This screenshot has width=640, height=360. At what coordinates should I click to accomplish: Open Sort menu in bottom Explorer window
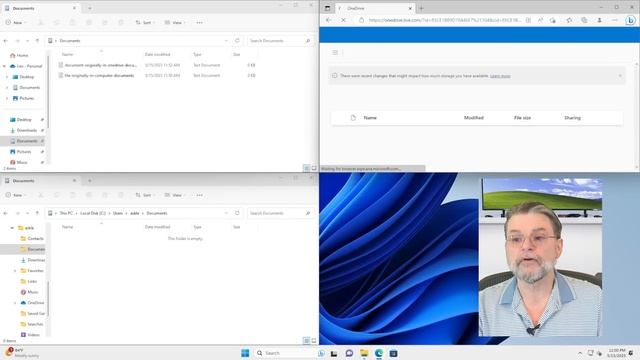145,195
